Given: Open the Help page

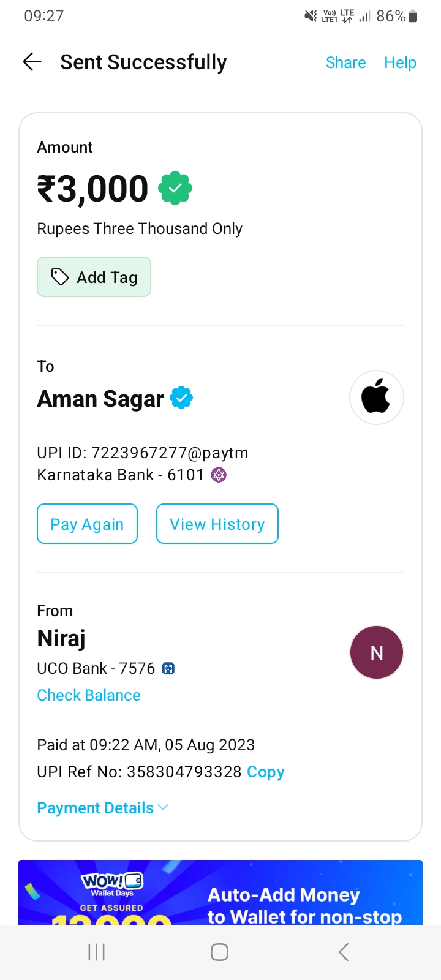Looking at the screenshot, I should 400,62.
